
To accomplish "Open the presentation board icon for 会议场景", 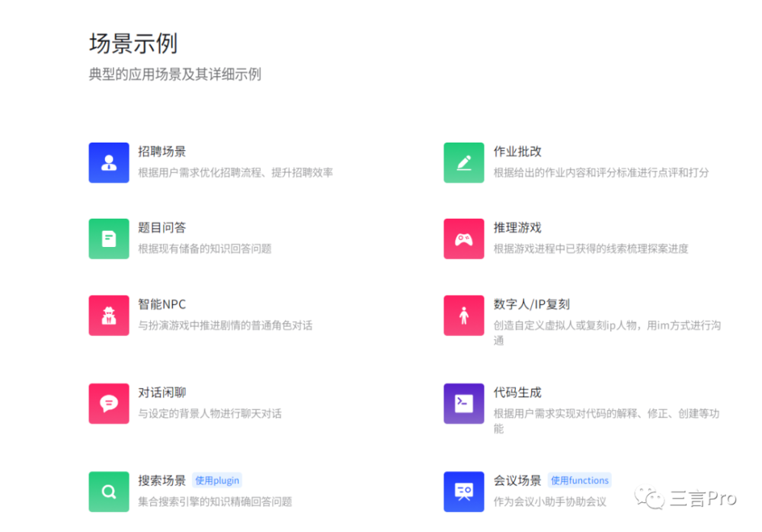I will (x=463, y=492).
